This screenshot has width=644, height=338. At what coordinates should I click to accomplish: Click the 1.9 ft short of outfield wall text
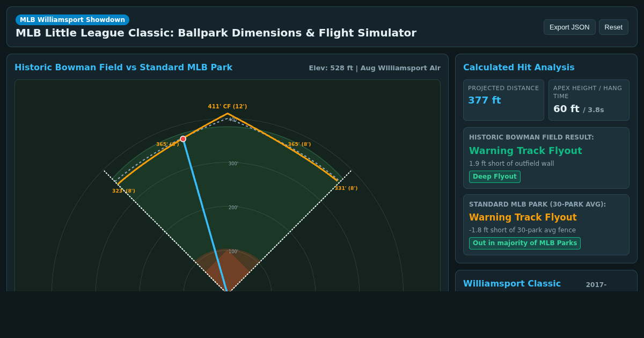click(x=511, y=164)
